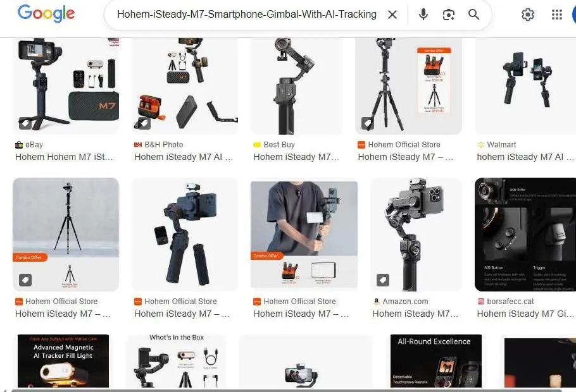Click the product tag on the eBay image
Screen dimensions: 576x392
tap(25, 123)
